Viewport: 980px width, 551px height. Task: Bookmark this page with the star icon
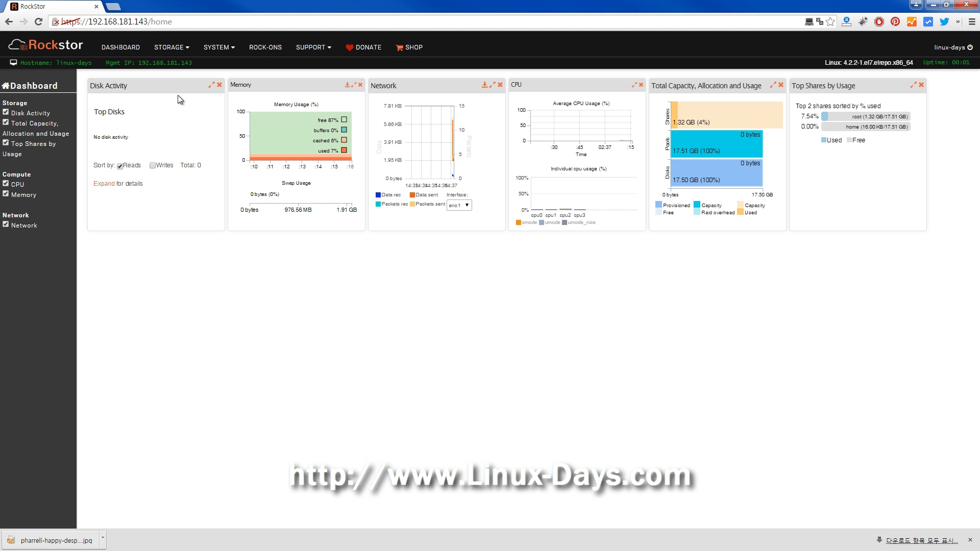[x=830, y=21]
